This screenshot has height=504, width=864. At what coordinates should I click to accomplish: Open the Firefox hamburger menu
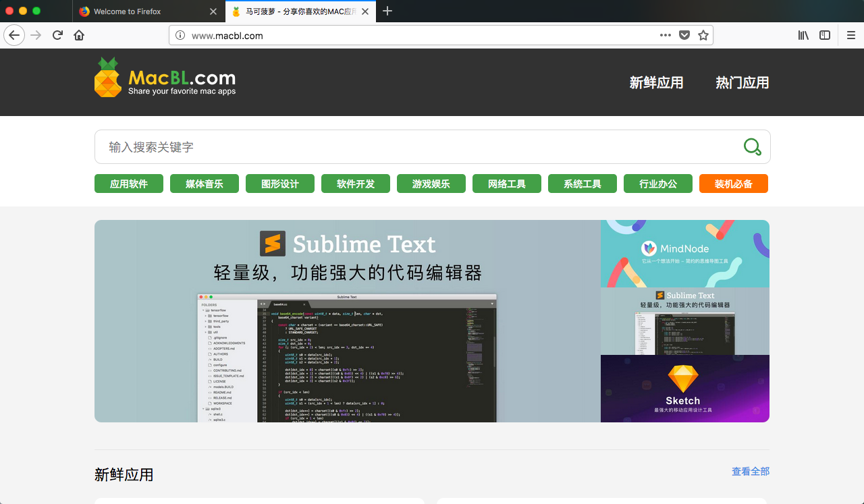(851, 35)
